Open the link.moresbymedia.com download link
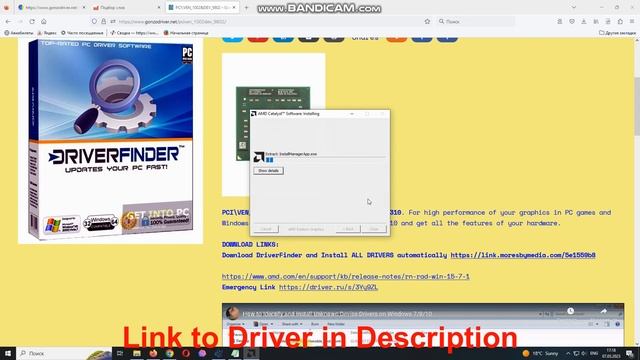This screenshot has height=360, width=640. click(x=523, y=255)
